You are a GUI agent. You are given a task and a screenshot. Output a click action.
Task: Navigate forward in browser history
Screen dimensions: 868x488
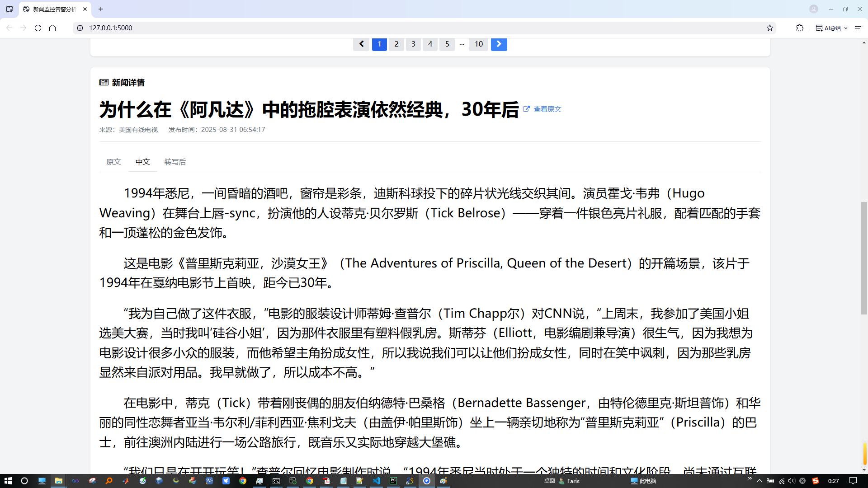click(x=24, y=28)
